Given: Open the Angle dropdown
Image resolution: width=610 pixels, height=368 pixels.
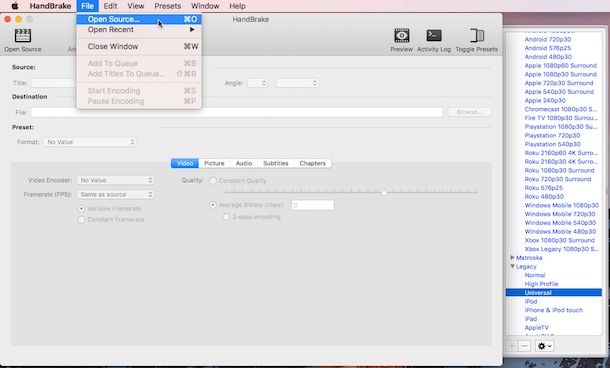Looking at the screenshot, I should pos(258,83).
